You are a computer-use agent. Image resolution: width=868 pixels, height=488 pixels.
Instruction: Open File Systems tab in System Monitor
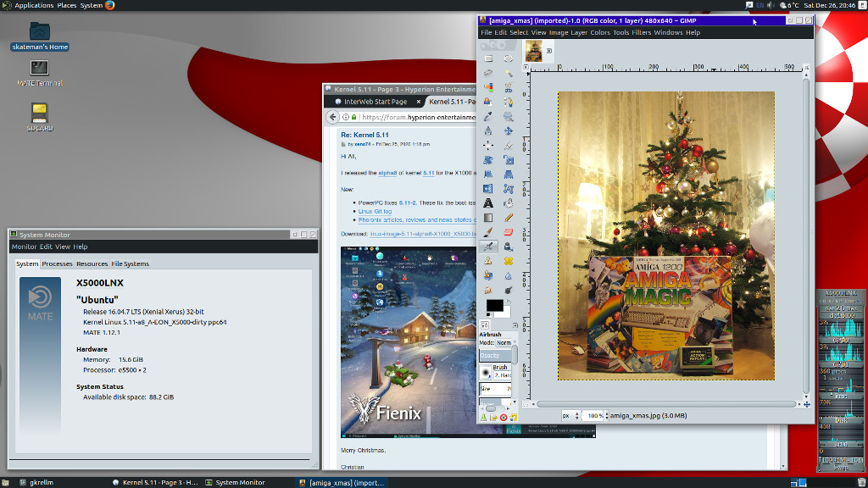click(130, 264)
